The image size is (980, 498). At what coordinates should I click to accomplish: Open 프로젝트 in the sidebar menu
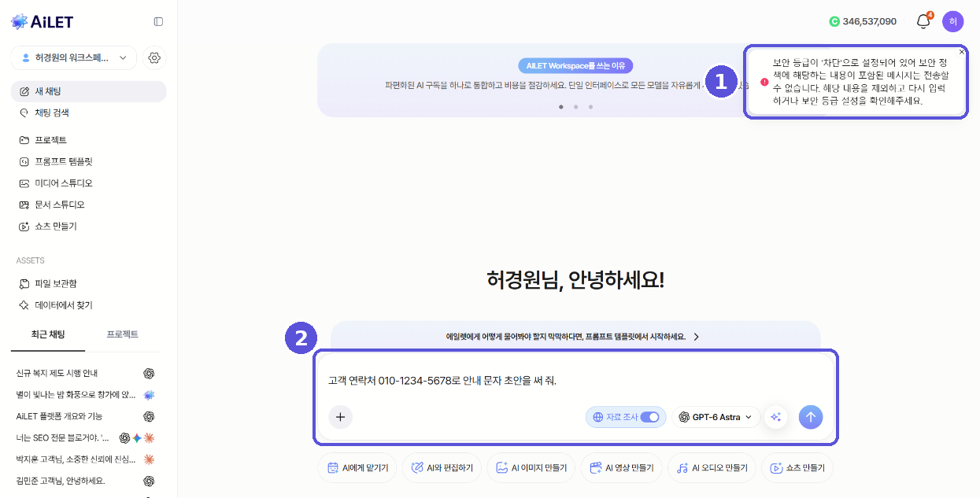pyautogui.click(x=88, y=140)
